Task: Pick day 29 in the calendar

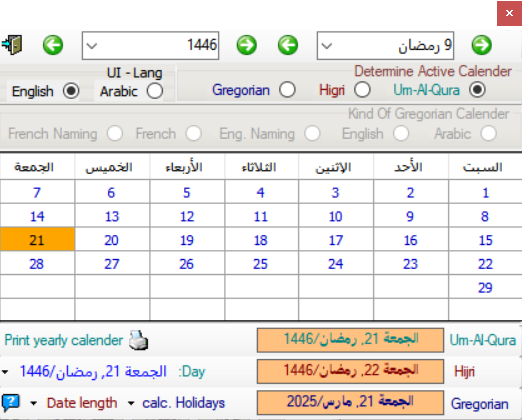Action: tap(485, 287)
